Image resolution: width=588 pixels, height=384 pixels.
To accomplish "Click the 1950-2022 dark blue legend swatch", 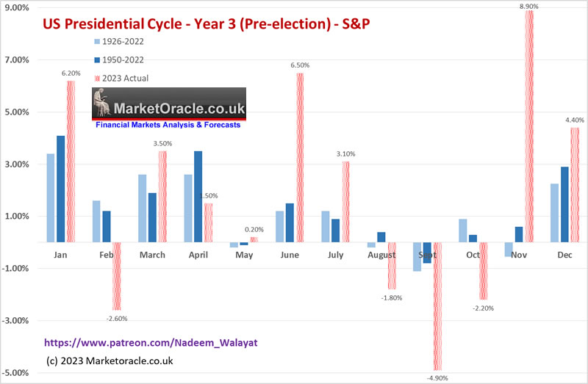I will (x=98, y=59).
